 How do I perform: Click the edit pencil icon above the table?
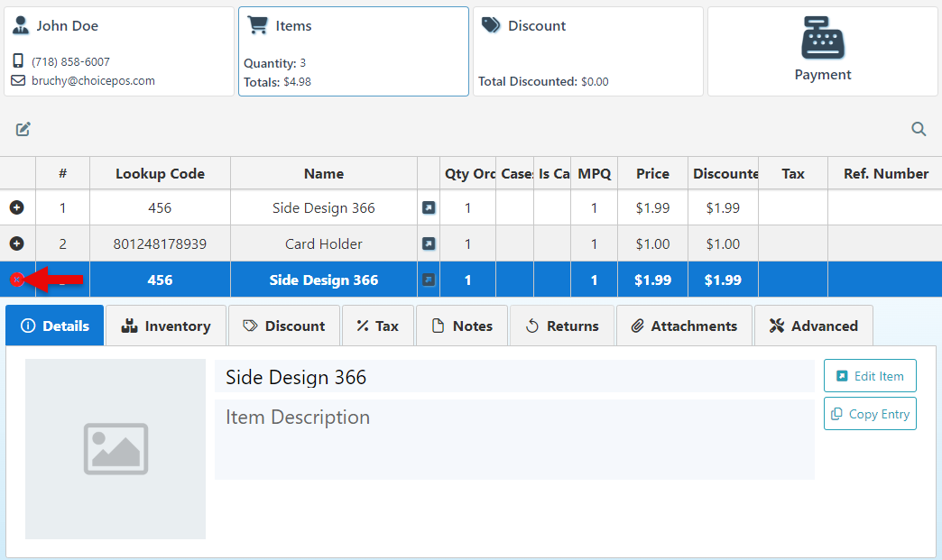point(23,129)
